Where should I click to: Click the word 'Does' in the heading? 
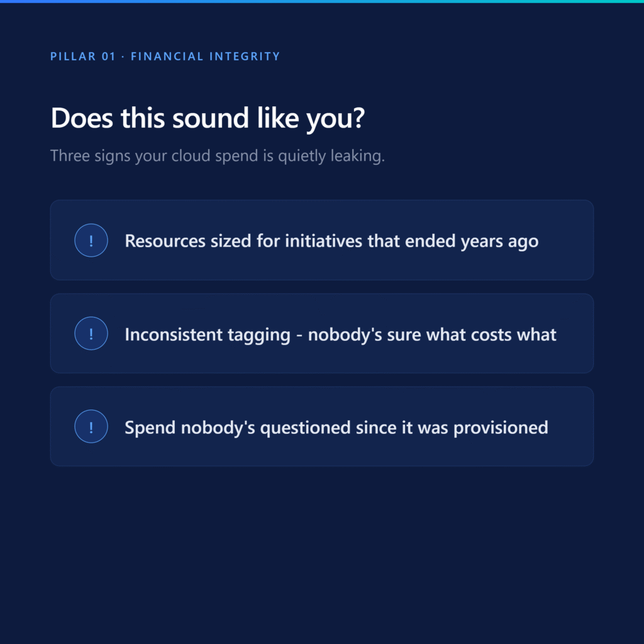point(82,118)
